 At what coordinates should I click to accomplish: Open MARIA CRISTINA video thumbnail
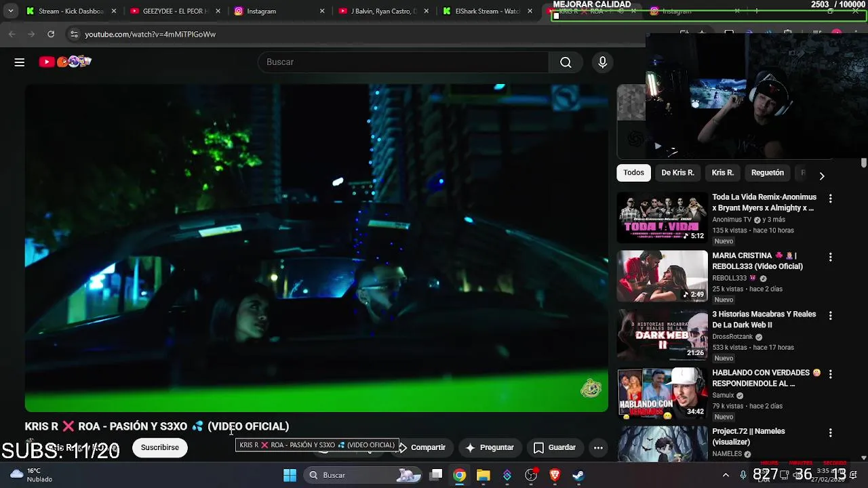[x=662, y=277]
